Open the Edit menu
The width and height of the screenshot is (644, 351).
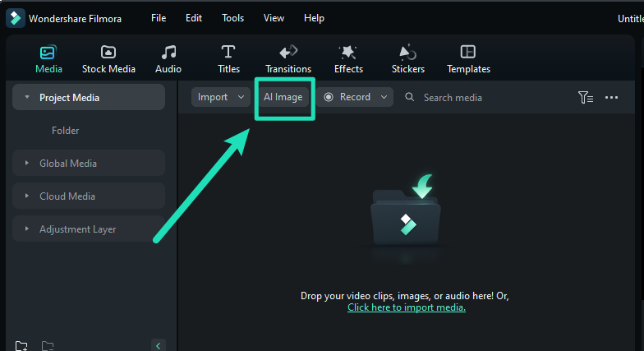pyautogui.click(x=194, y=18)
